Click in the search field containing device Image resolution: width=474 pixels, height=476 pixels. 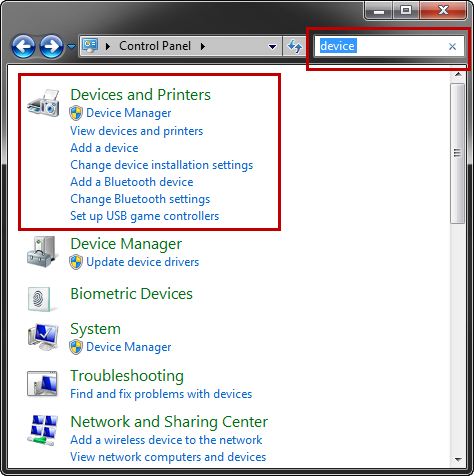click(x=381, y=46)
